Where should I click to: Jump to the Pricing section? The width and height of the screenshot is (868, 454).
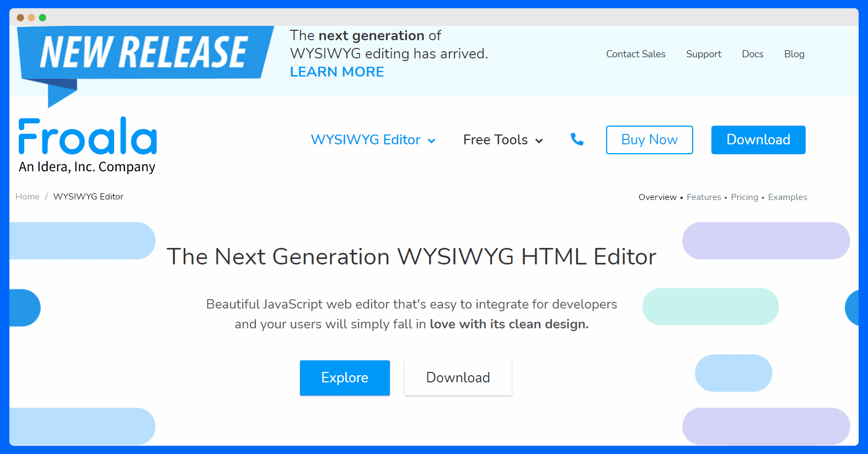(x=744, y=197)
